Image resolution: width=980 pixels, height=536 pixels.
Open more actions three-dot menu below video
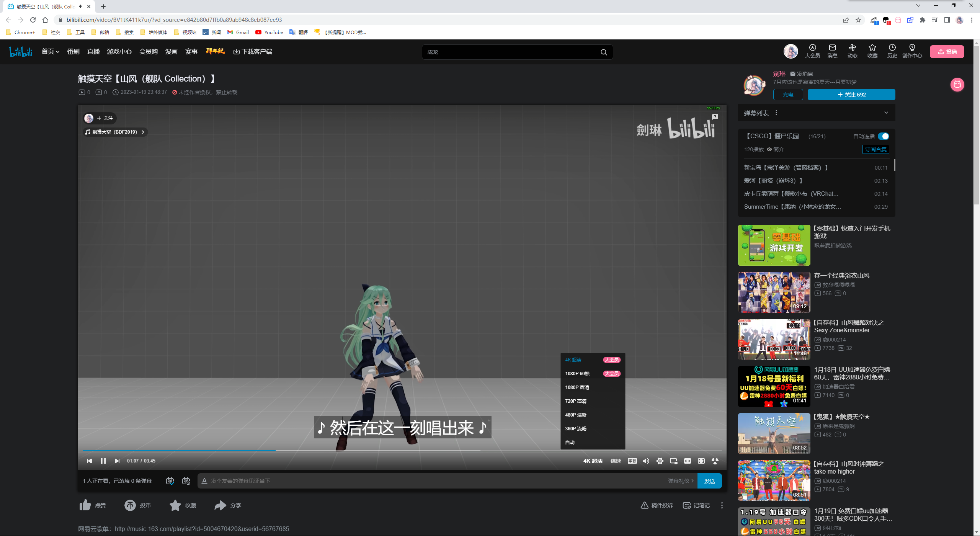[x=722, y=505]
